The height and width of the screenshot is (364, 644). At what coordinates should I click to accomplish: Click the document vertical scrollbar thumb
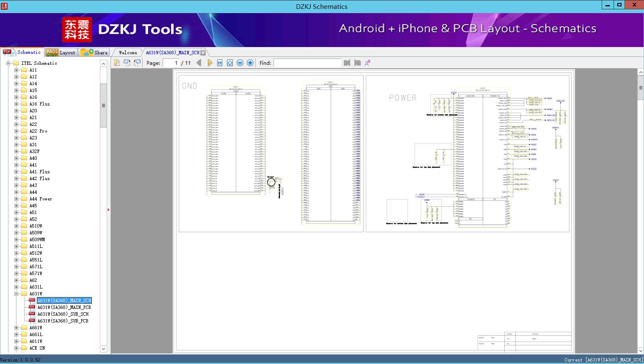(x=641, y=88)
